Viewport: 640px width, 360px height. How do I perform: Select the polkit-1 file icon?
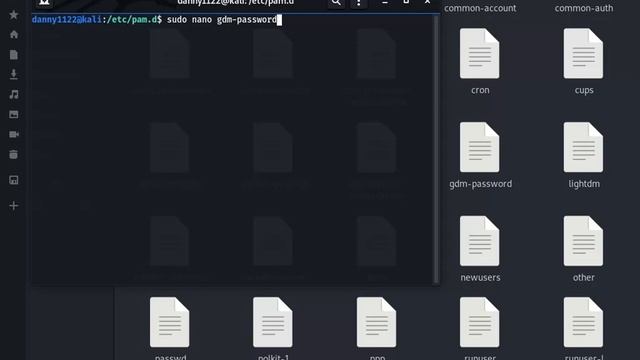(x=273, y=322)
